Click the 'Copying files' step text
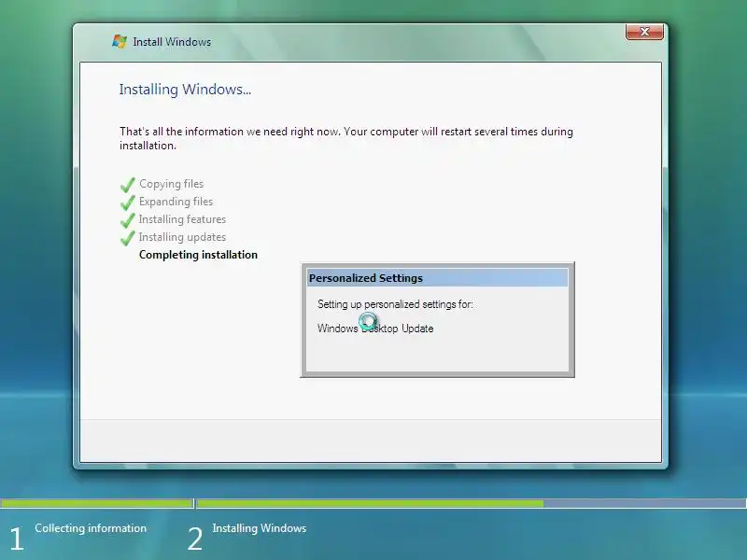 [171, 184]
